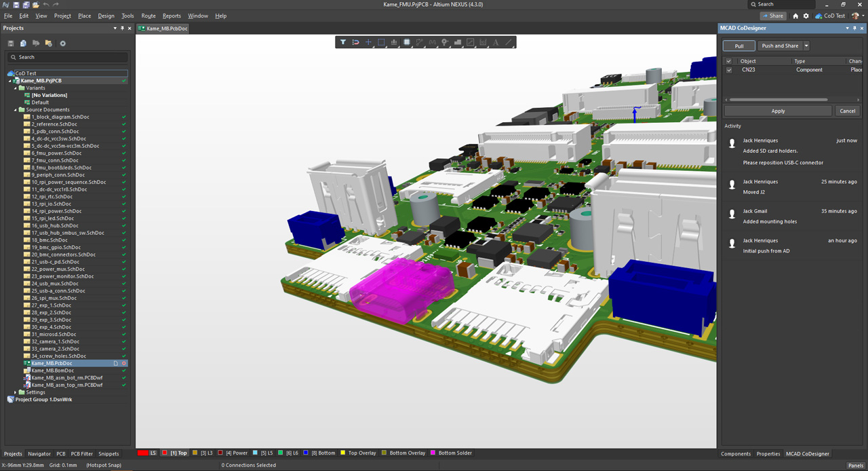Toggle the snapping magnet icon on the active bar
The height and width of the screenshot is (471, 868).
point(355,42)
